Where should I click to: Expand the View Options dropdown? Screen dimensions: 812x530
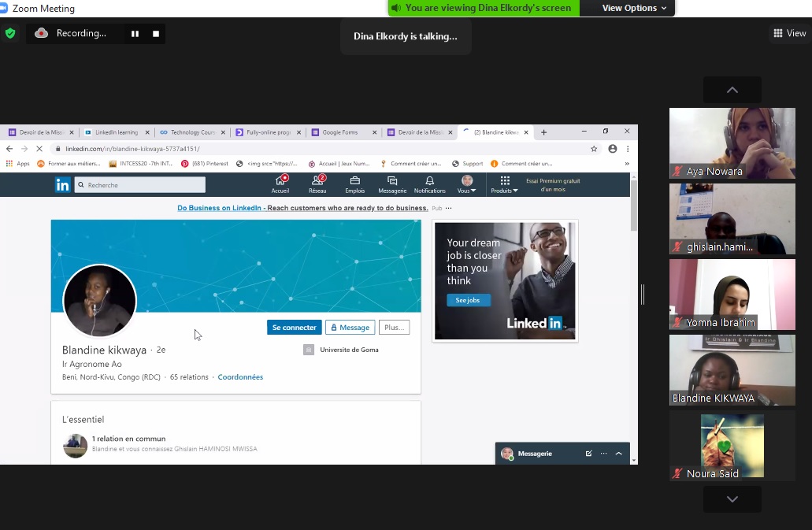tap(634, 8)
